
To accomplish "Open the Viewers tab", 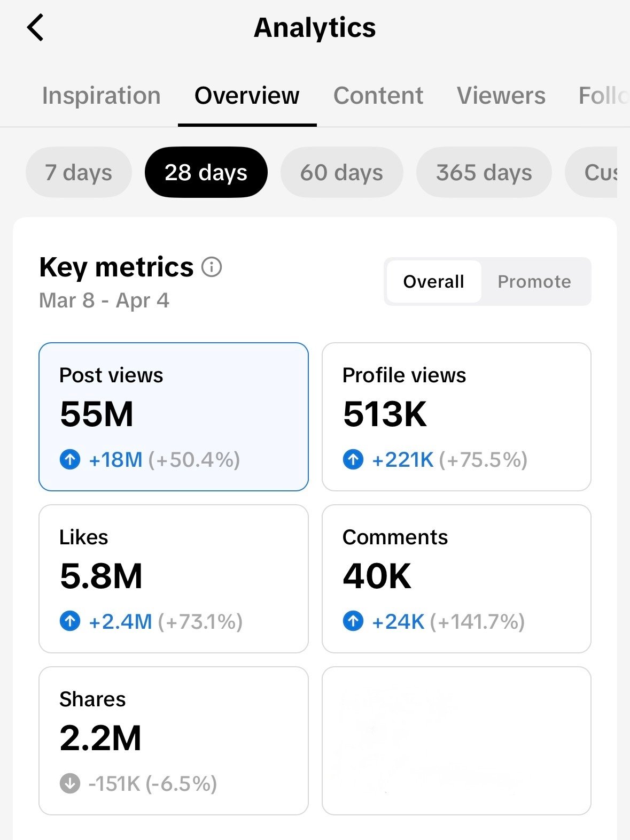I will (x=501, y=96).
